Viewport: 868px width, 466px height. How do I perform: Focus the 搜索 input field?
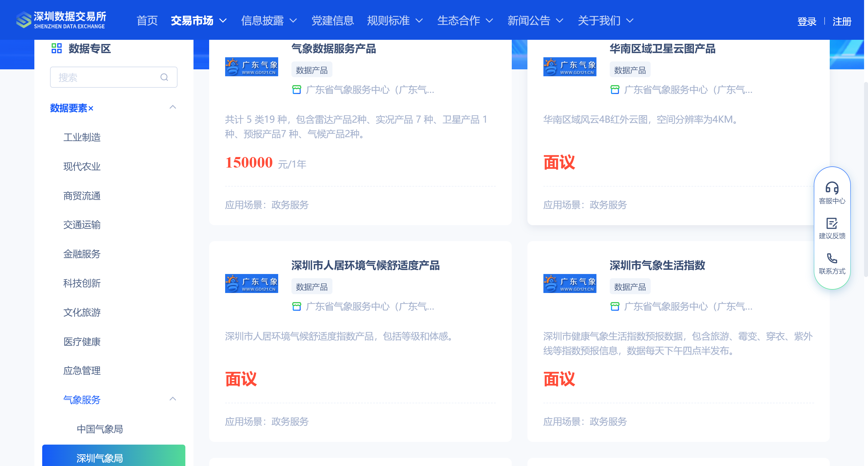click(114, 77)
